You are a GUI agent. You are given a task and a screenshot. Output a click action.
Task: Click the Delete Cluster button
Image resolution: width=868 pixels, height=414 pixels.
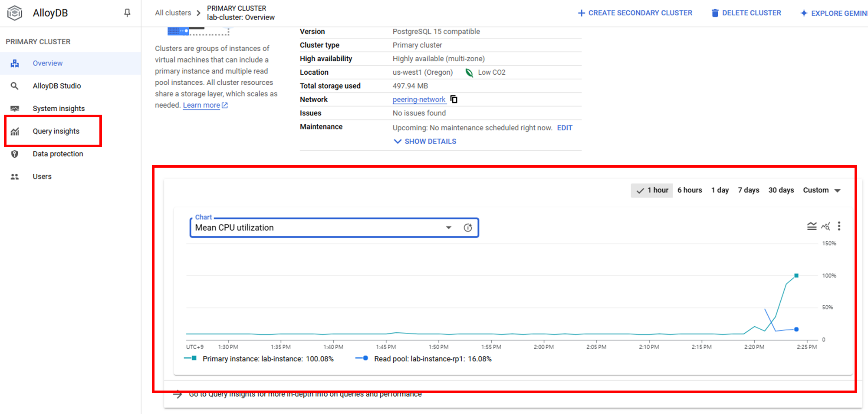[x=746, y=13]
